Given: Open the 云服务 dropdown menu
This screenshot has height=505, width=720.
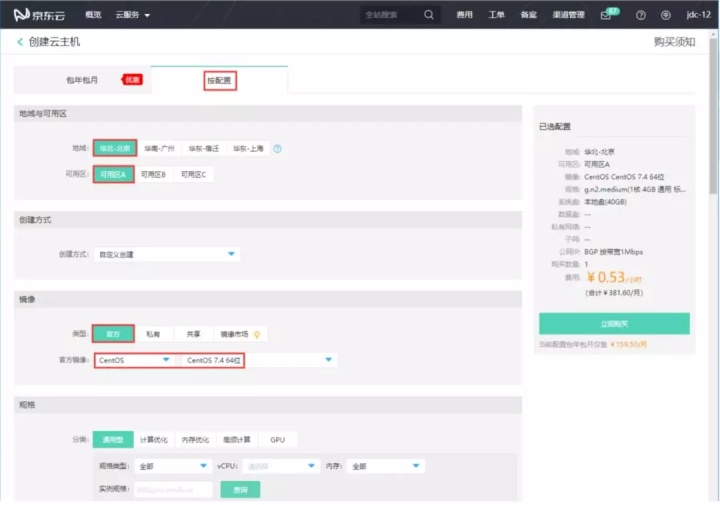Looking at the screenshot, I should point(133,15).
